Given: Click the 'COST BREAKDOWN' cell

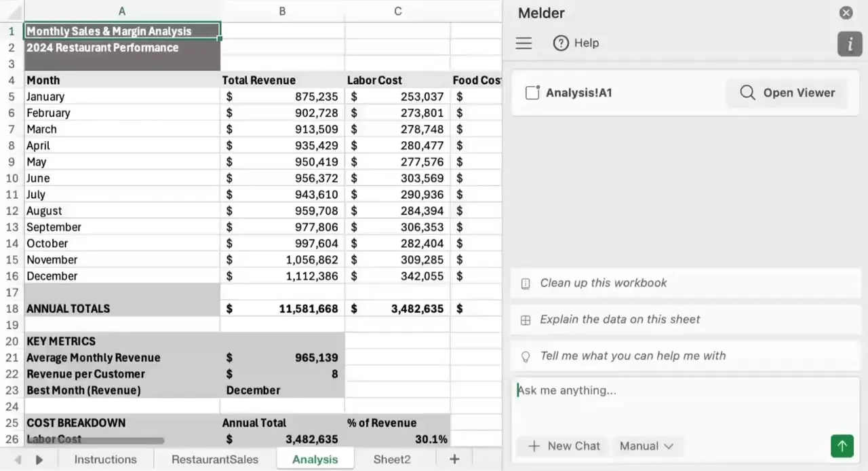Looking at the screenshot, I should (122, 423).
